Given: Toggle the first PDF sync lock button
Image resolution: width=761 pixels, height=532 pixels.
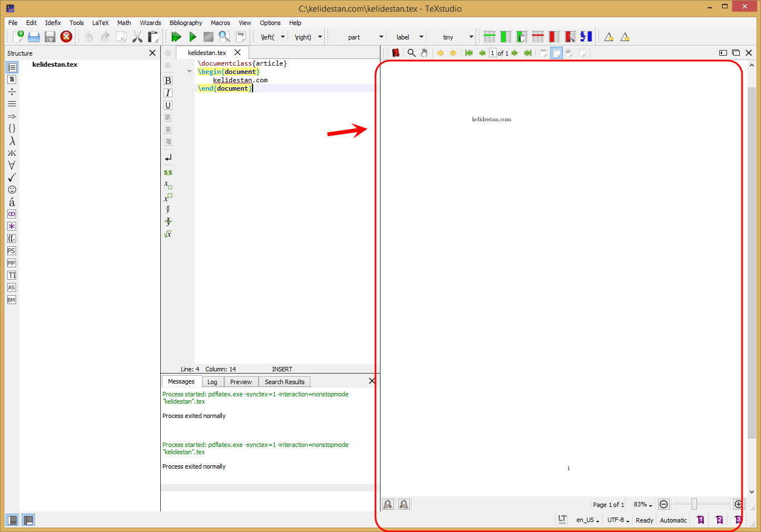Looking at the screenshot, I should click(x=388, y=504).
